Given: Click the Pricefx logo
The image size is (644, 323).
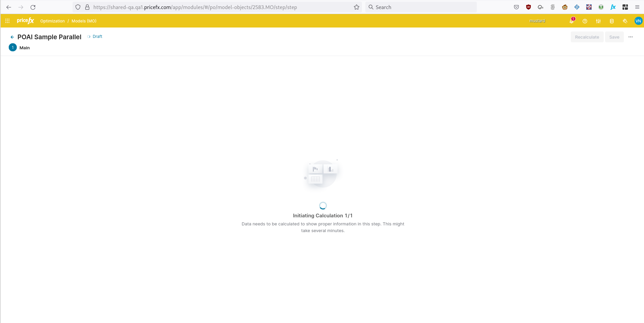Looking at the screenshot, I should [x=26, y=21].
